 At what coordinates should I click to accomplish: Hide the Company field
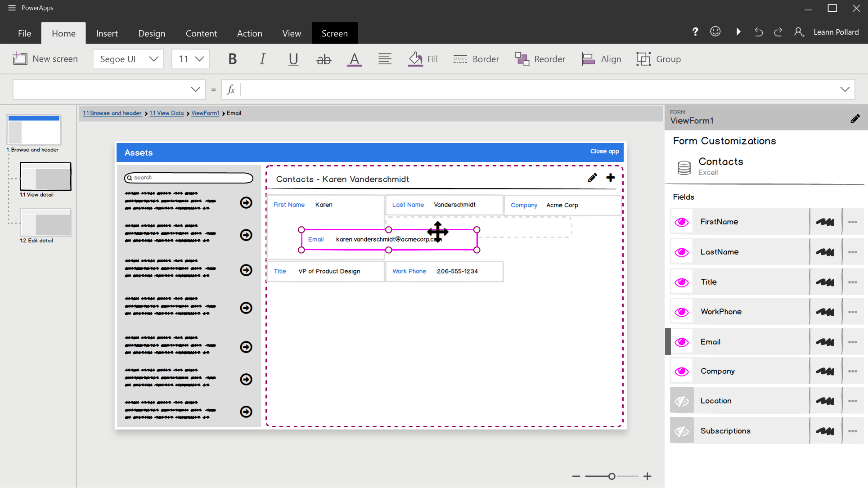tap(682, 371)
